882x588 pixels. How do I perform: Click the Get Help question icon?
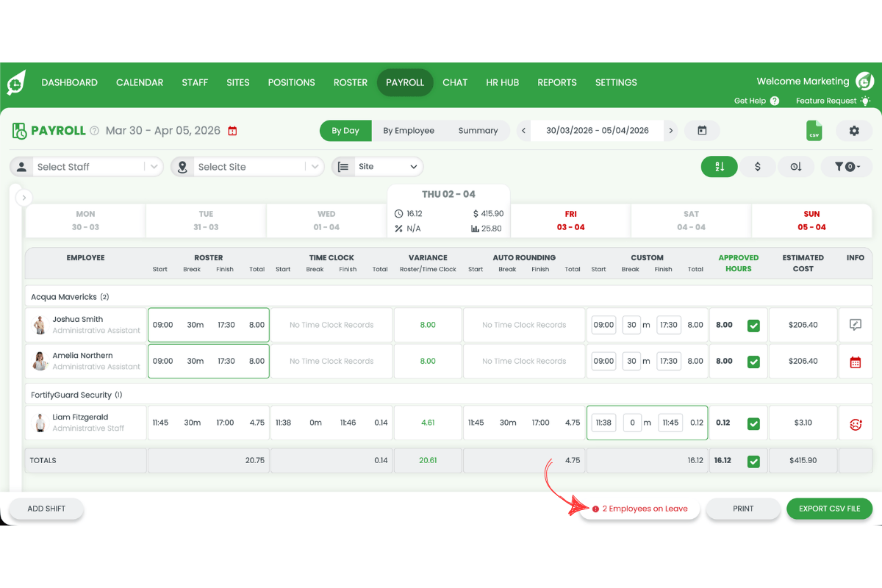click(x=775, y=101)
